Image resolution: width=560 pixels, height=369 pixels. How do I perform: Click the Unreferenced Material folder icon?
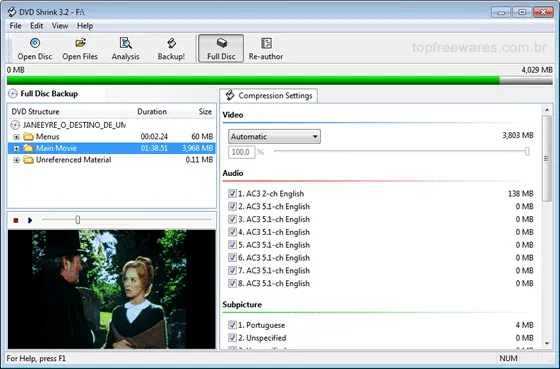click(29, 160)
